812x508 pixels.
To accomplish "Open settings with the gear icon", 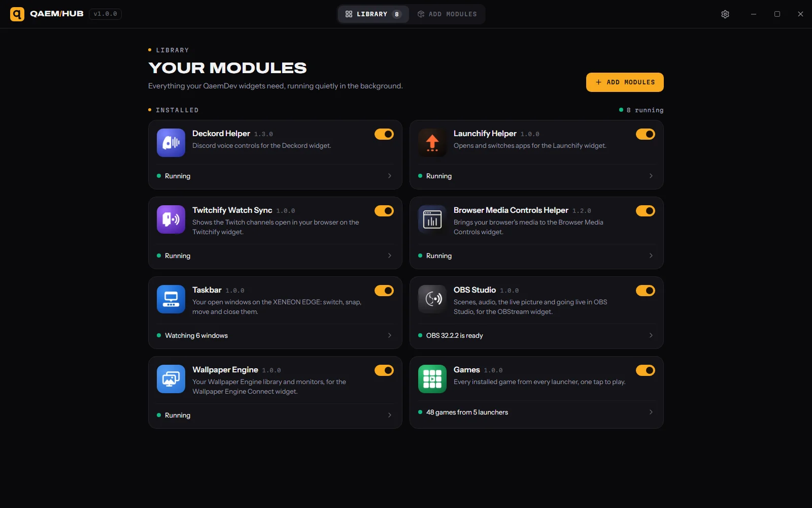I will (725, 14).
